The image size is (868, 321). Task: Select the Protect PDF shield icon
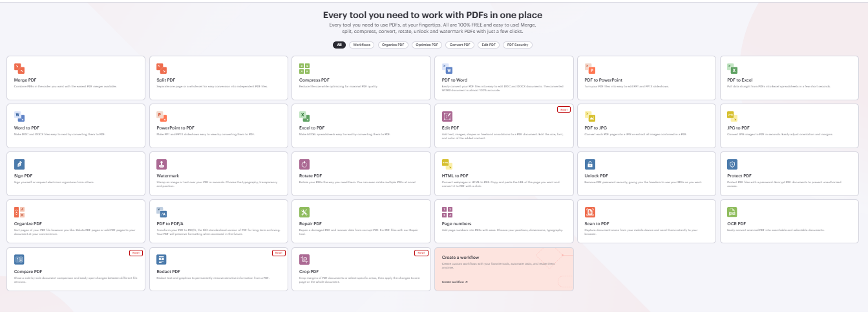pos(732,164)
